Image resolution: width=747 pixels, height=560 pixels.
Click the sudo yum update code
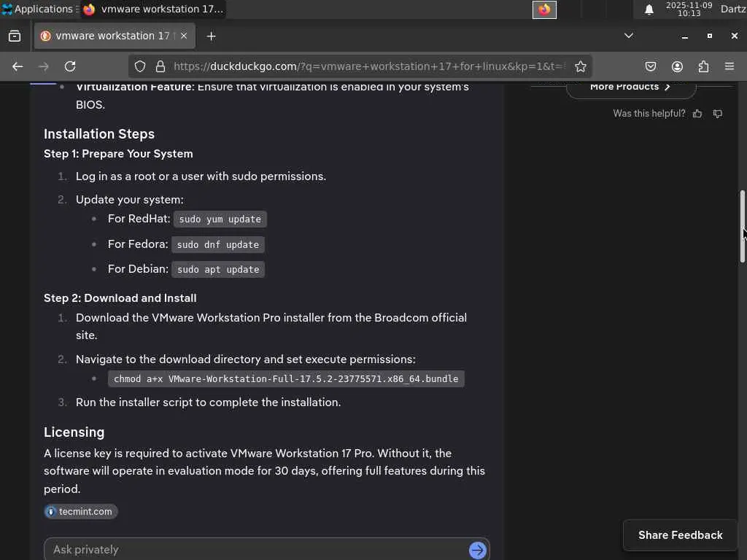coord(220,219)
